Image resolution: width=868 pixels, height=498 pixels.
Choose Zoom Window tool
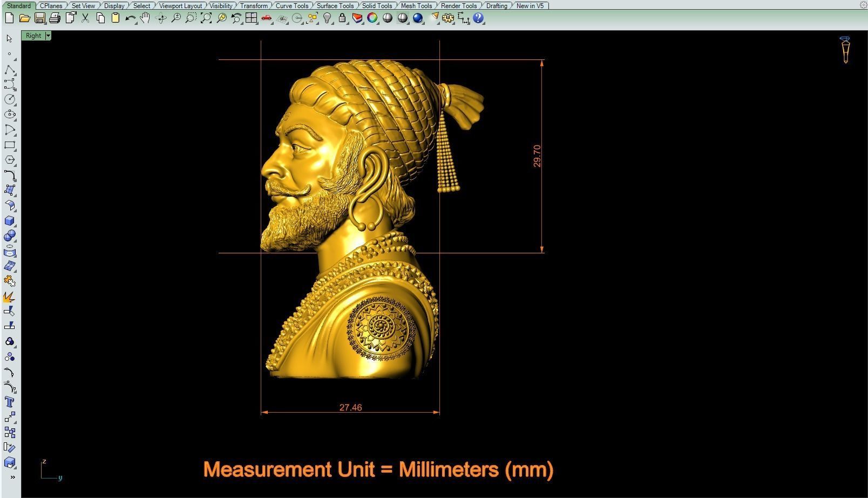(x=191, y=18)
